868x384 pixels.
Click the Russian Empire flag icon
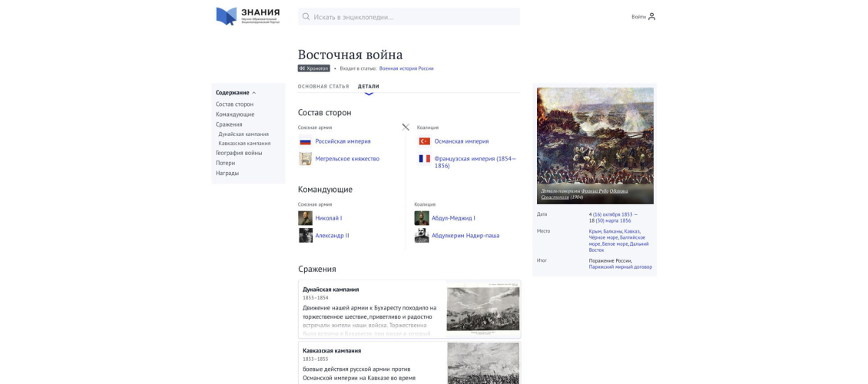pos(306,141)
